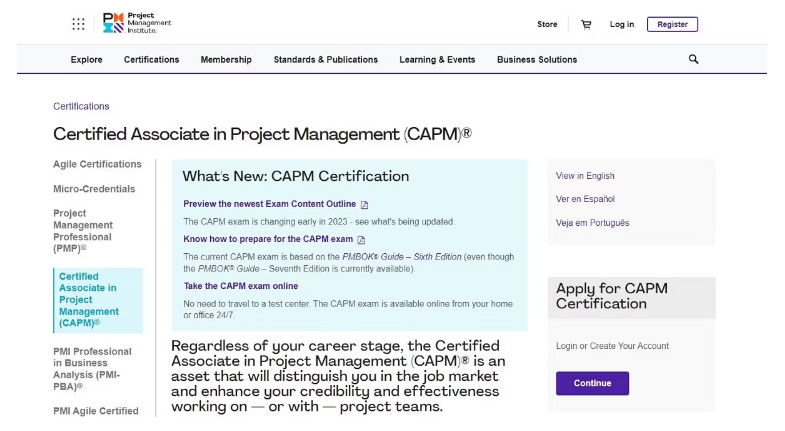Click Log in
The height and width of the screenshot is (431, 785).
pos(622,24)
